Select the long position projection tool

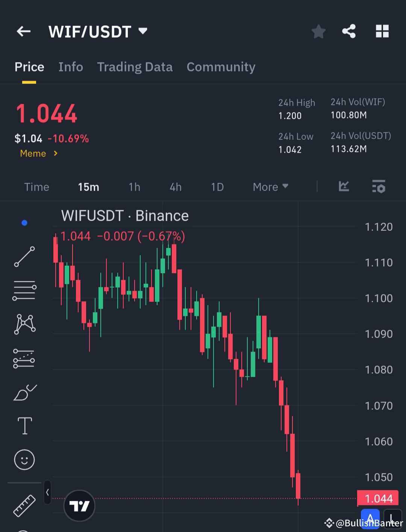click(x=24, y=357)
